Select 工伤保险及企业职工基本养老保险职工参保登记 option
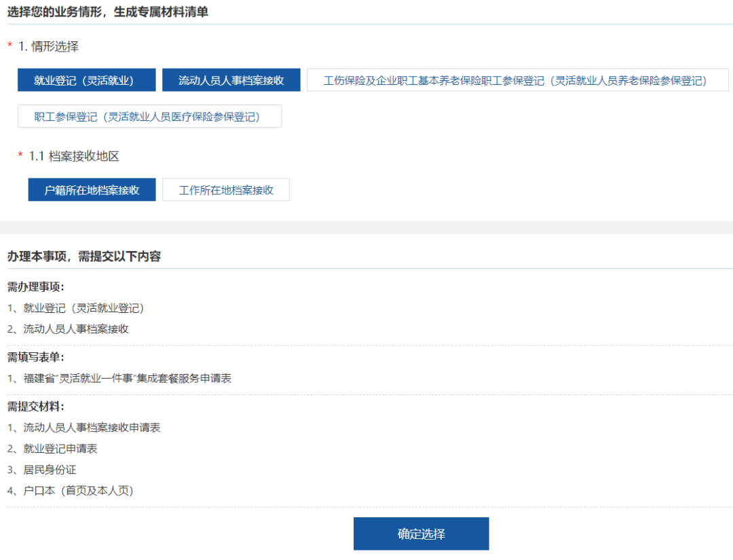Viewport: 733px width, 560px height. [x=517, y=80]
